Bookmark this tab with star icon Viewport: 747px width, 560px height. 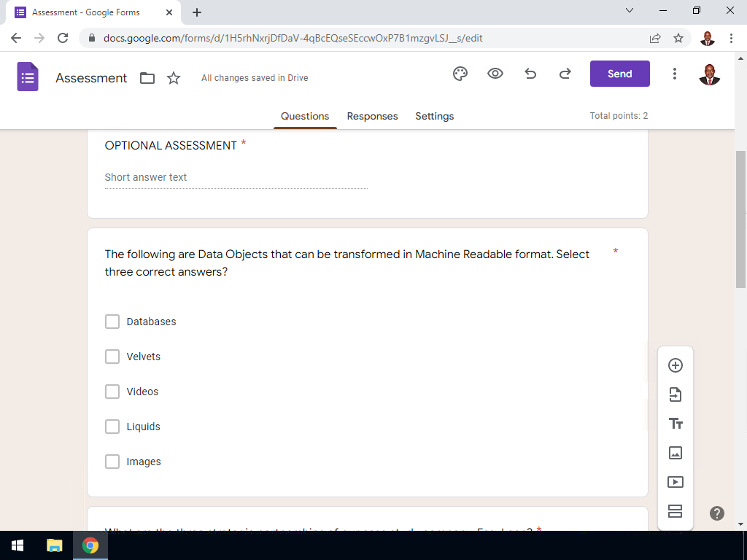(x=678, y=38)
